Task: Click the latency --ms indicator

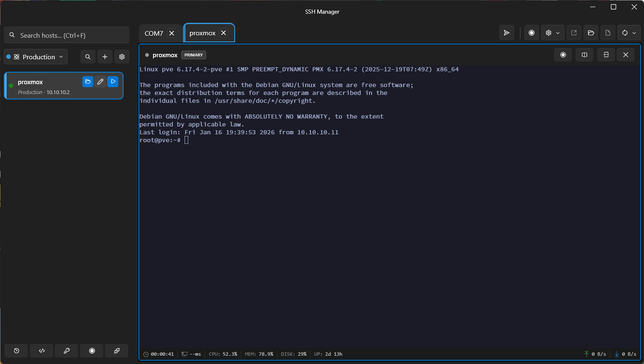Action: pyautogui.click(x=191, y=354)
